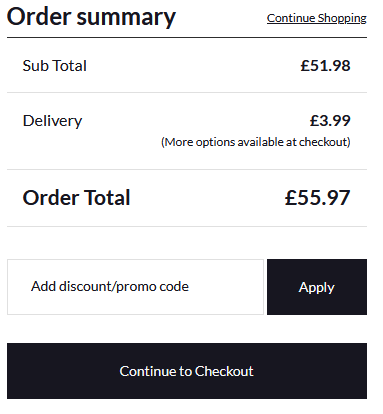Click the Apply promo code button

(317, 287)
